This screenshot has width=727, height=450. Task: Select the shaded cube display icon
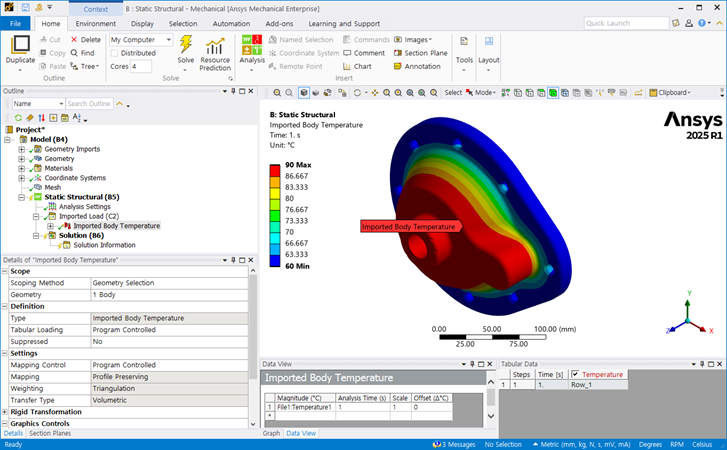click(304, 93)
